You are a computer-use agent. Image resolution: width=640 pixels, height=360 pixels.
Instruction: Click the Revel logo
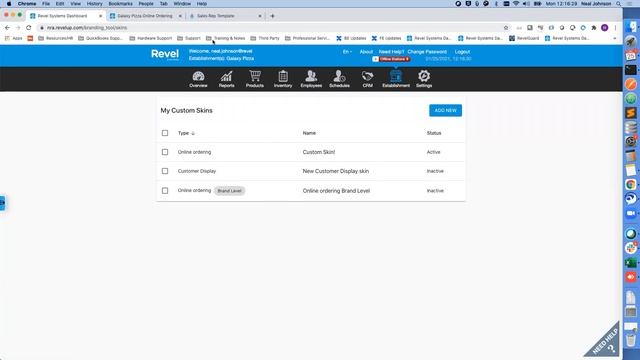tap(165, 54)
